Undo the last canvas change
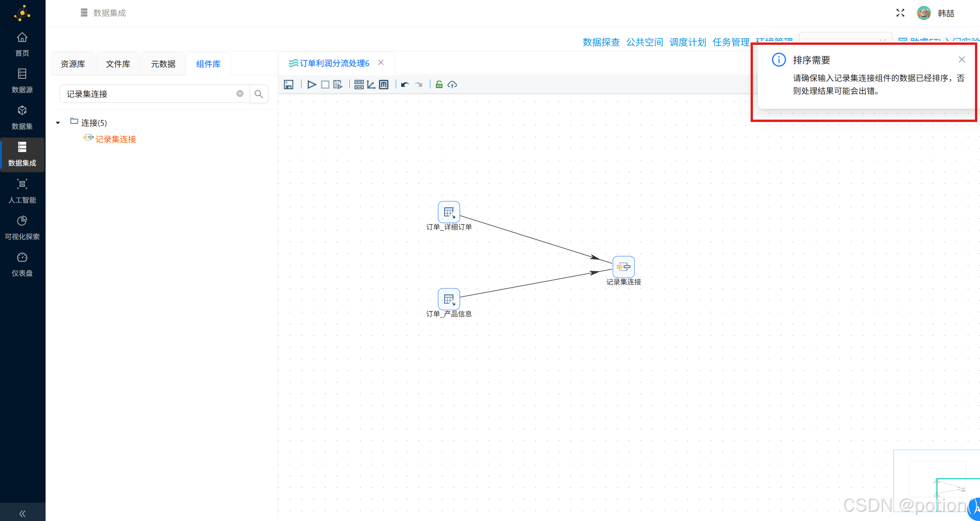This screenshot has height=521, width=980. point(405,84)
